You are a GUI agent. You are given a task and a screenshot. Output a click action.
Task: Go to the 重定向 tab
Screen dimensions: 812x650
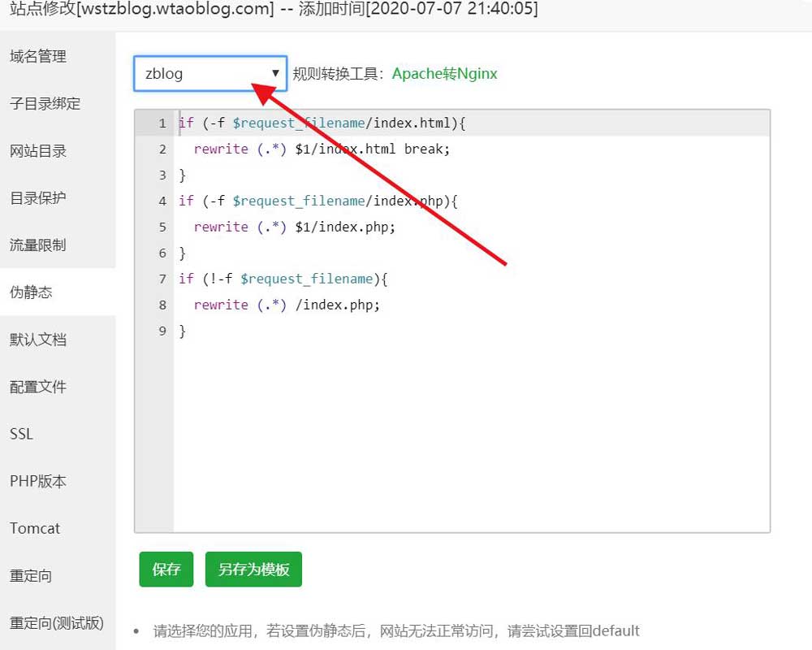(31, 575)
